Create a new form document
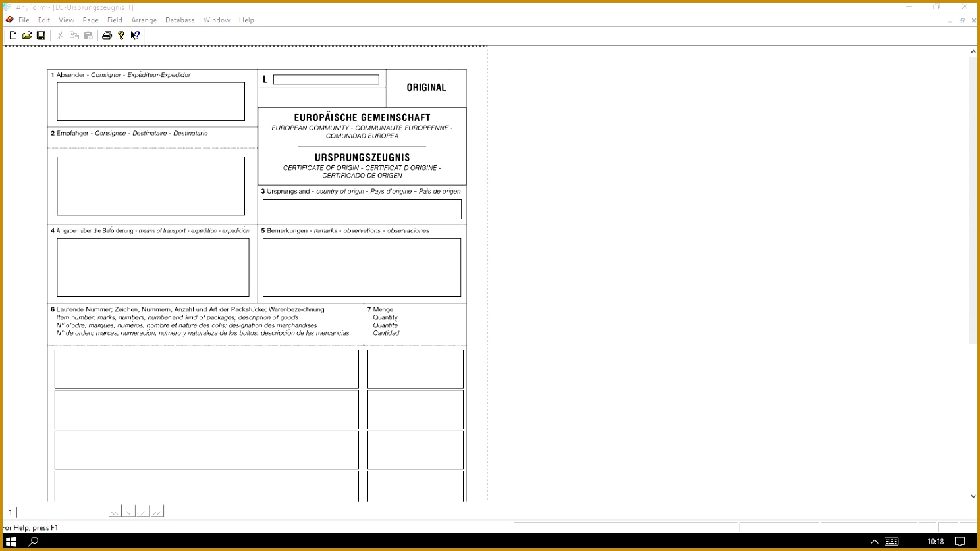This screenshot has width=980, height=551. coord(12,35)
